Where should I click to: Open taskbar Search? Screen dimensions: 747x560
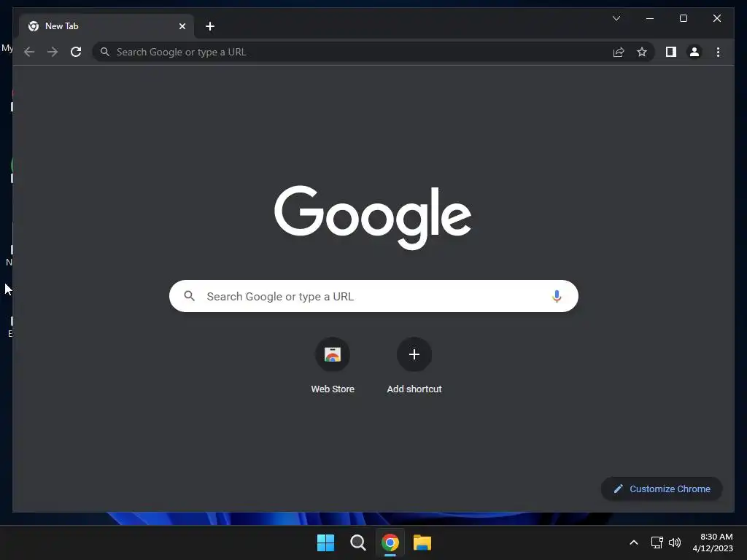click(x=357, y=542)
